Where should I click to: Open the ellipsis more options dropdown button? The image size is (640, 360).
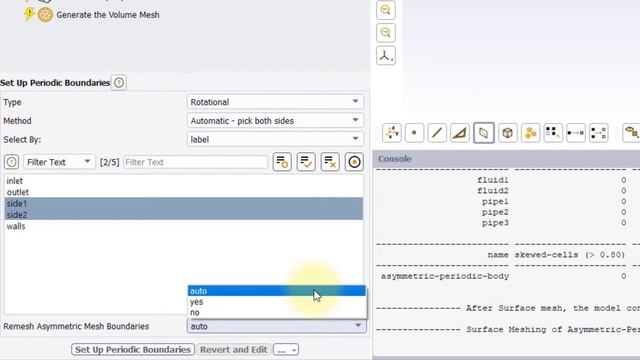[286, 350]
